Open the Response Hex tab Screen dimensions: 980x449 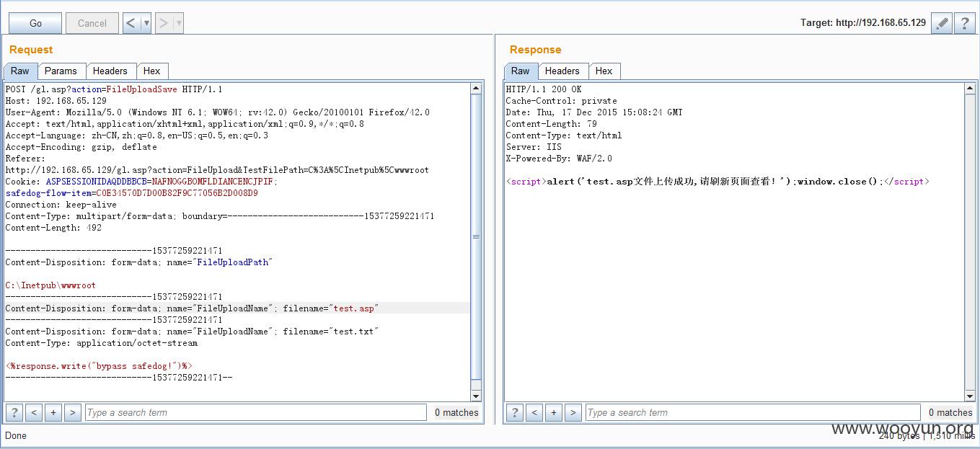coord(604,71)
